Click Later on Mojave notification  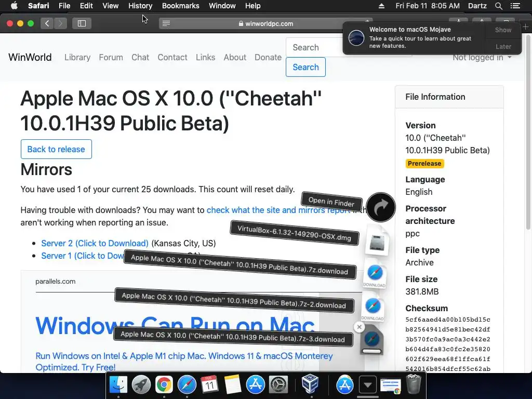tap(503, 46)
